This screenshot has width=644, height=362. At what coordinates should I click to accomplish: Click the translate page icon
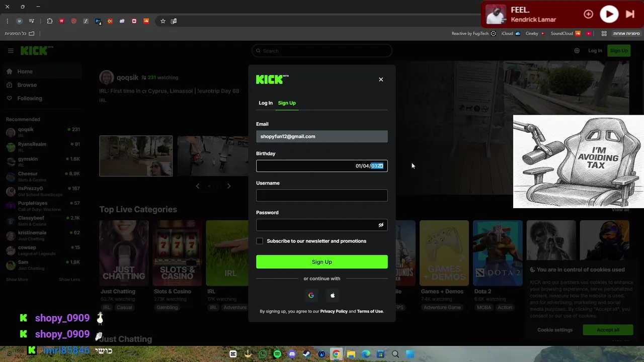[174, 21]
